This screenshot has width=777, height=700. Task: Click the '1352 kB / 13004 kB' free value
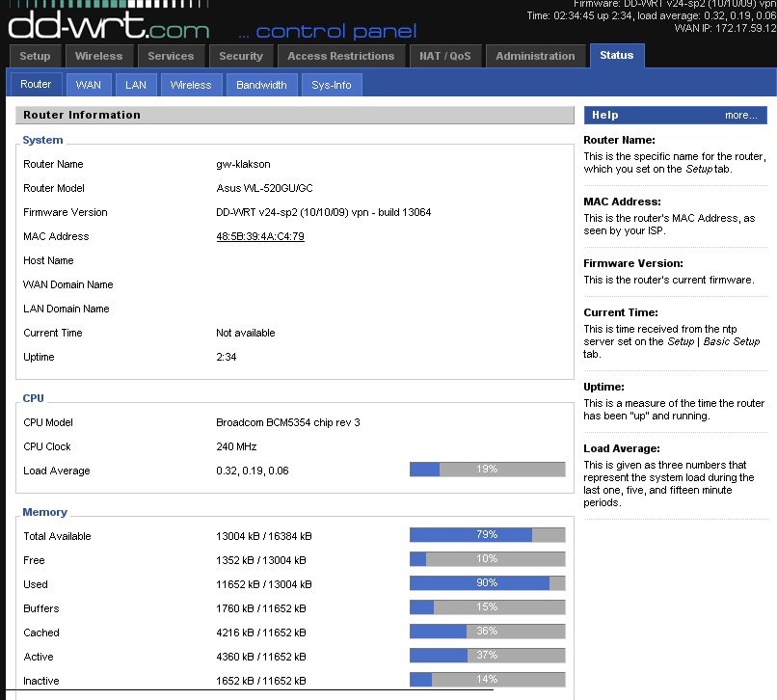click(260, 560)
